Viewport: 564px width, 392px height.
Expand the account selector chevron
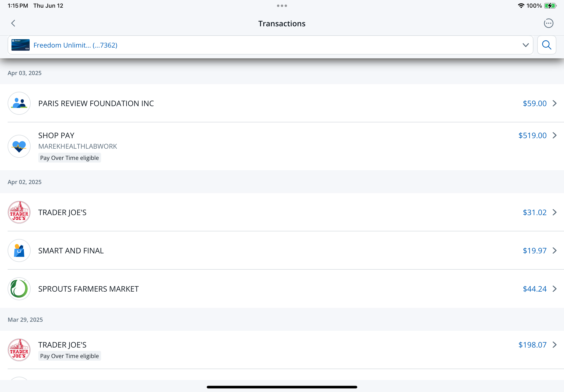pyautogui.click(x=526, y=45)
